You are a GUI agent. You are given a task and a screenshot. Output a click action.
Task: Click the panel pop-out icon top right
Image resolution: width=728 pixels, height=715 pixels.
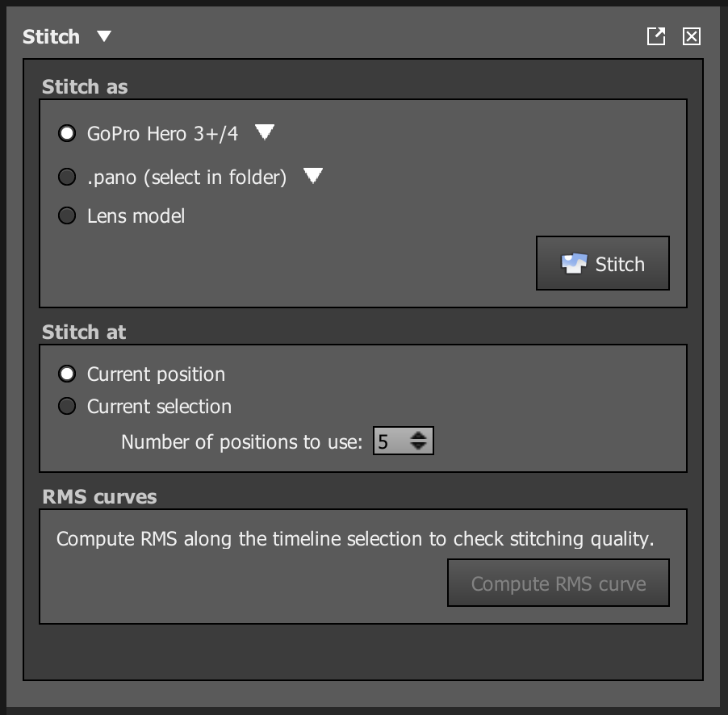[x=655, y=36]
